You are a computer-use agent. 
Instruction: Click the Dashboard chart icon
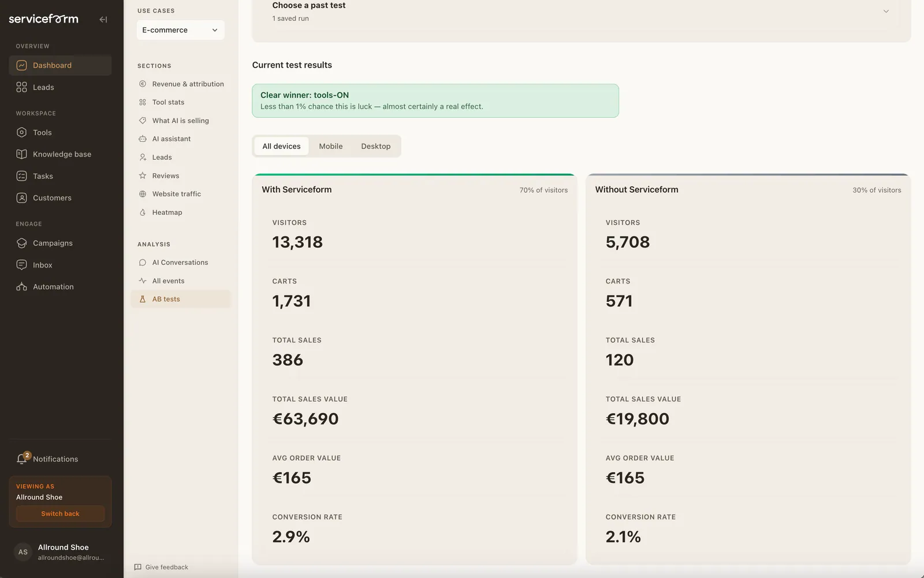click(x=21, y=65)
